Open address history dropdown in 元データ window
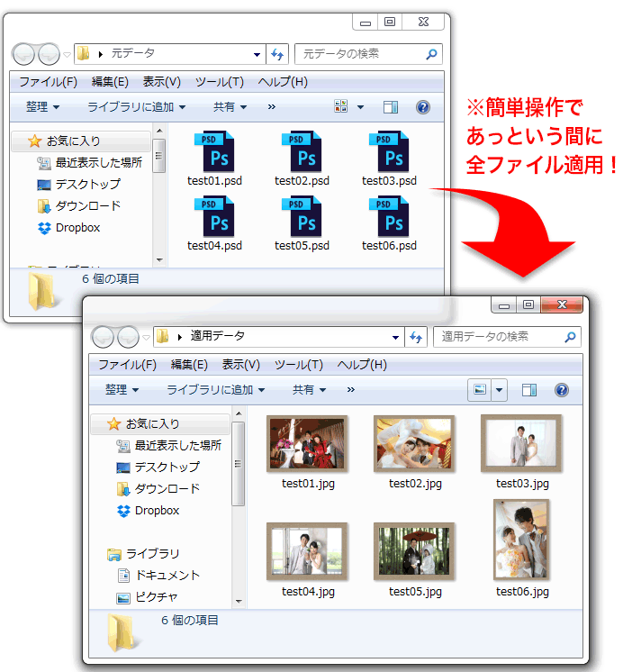The width and height of the screenshot is (623, 672). click(x=257, y=54)
